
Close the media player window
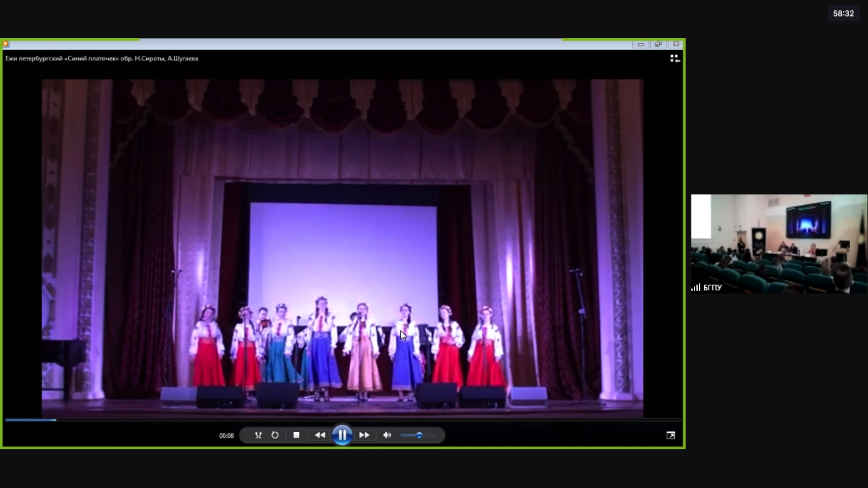(676, 44)
